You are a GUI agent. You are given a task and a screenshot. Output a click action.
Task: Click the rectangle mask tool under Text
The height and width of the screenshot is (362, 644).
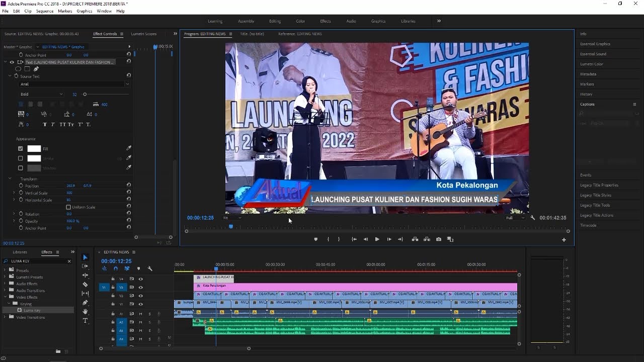pyautogui.click(x=27, y=69)
